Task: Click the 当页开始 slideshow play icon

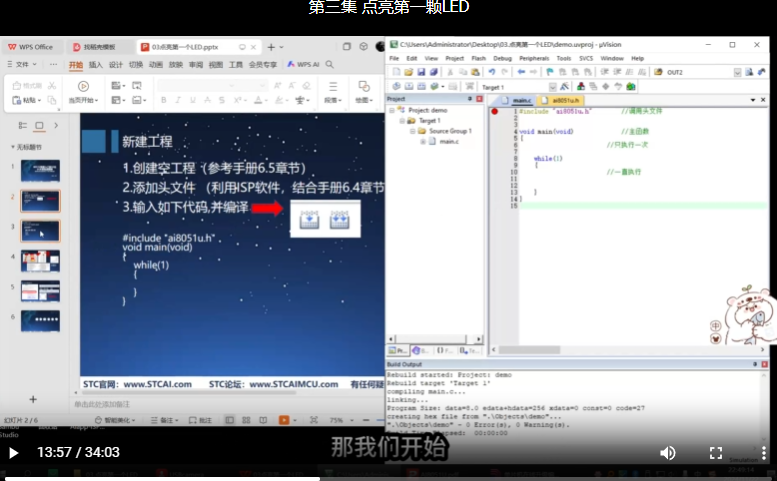Action: pos(83,86)
